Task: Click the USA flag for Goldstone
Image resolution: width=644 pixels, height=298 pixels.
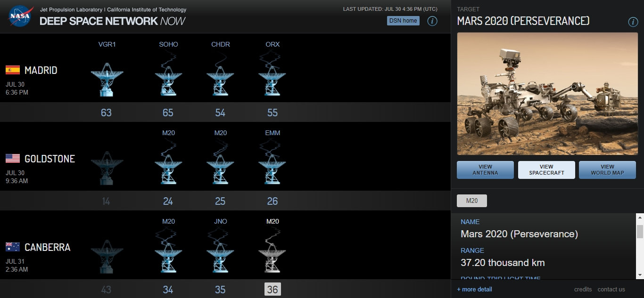Action: [x=13, y=158]
